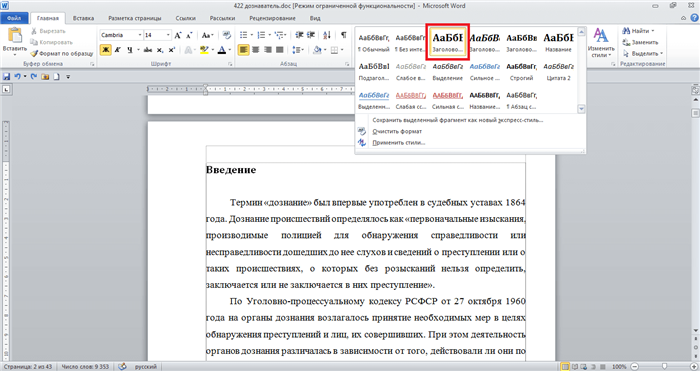The width and height of the screenshot is (700, 371).
Task: Apply yellow text highlight color
Action: (x=204, y=50)
